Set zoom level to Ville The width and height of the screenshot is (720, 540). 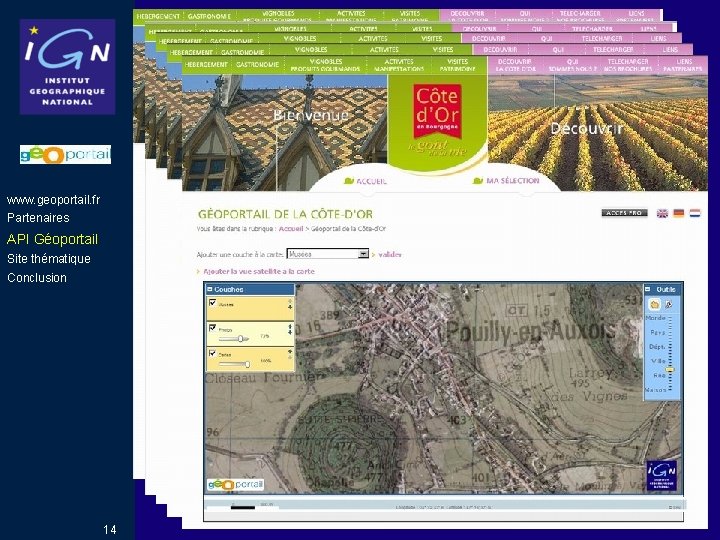coord(658,361)
